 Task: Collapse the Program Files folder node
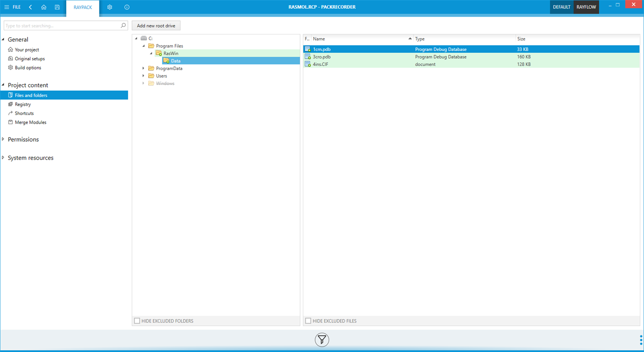(144, 46)
